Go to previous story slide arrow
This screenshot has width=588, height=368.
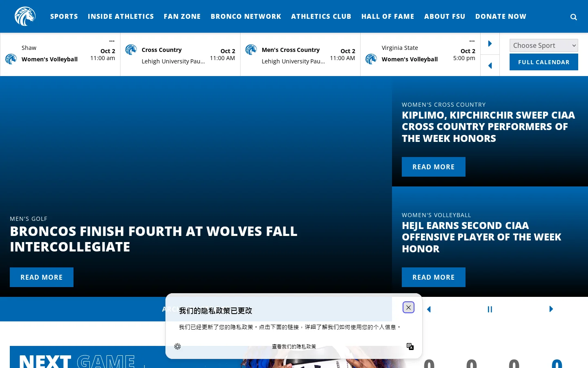click(429, 309)
